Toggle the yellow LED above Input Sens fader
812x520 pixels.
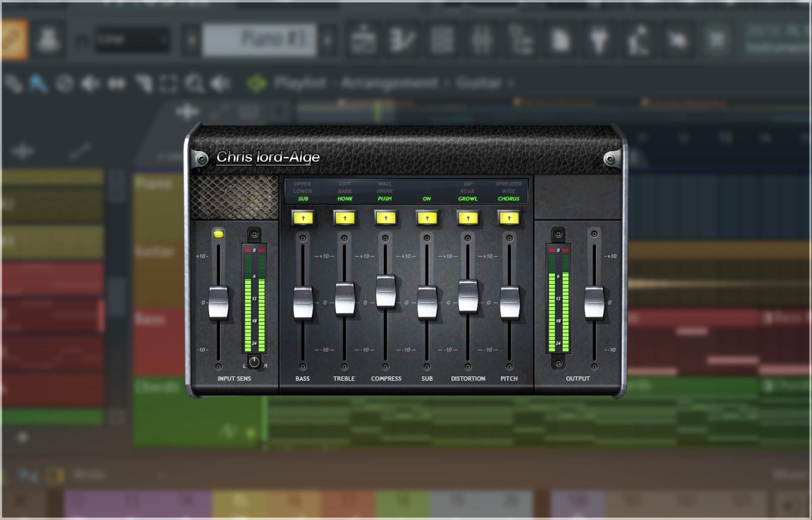pyautogui.click(x=218, y=234)
